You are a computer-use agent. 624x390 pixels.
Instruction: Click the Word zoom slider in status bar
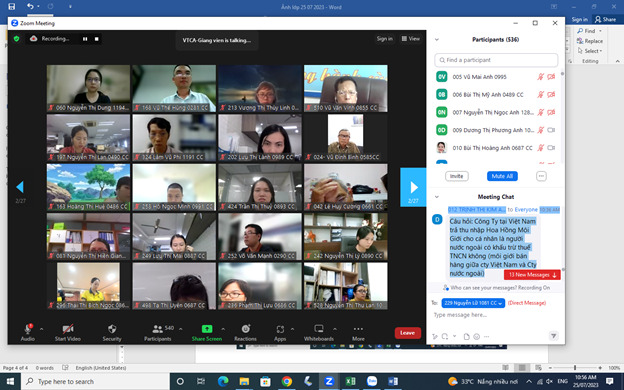click(x=575, y=368)
